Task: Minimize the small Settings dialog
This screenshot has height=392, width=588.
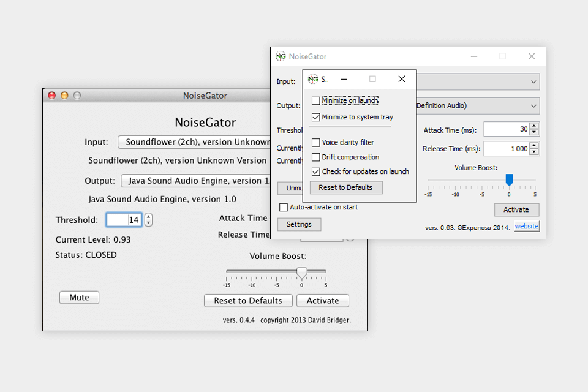Action: [344, 79]
